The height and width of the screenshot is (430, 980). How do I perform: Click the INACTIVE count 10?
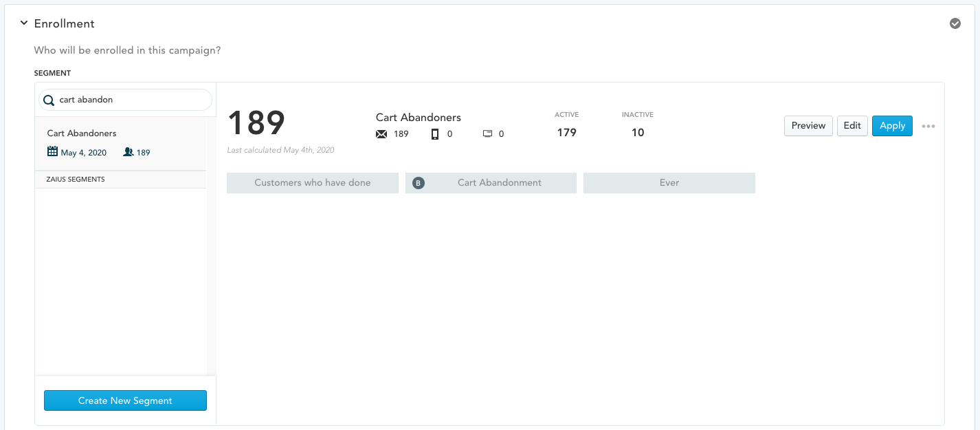tap(638, 133)
